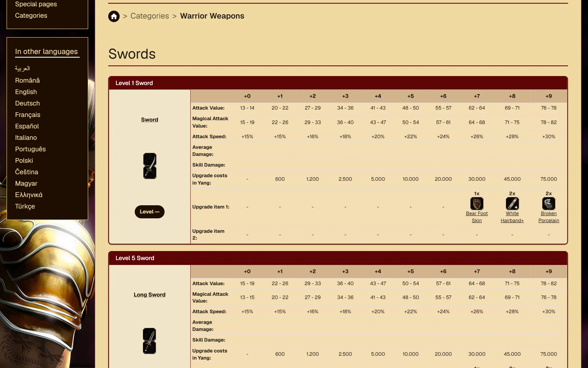Switch language to Español
Viewport: 588px width, 368px height.
tap(27, 126)
